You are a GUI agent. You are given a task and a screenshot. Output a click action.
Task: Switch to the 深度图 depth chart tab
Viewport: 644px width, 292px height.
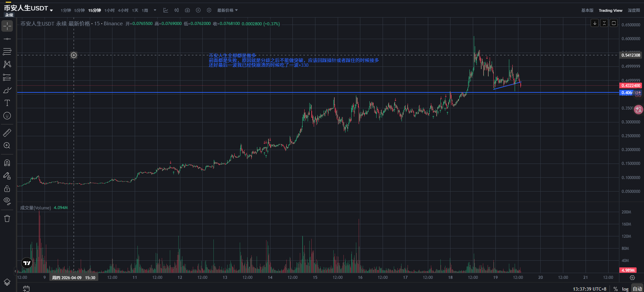click(634, 10)
